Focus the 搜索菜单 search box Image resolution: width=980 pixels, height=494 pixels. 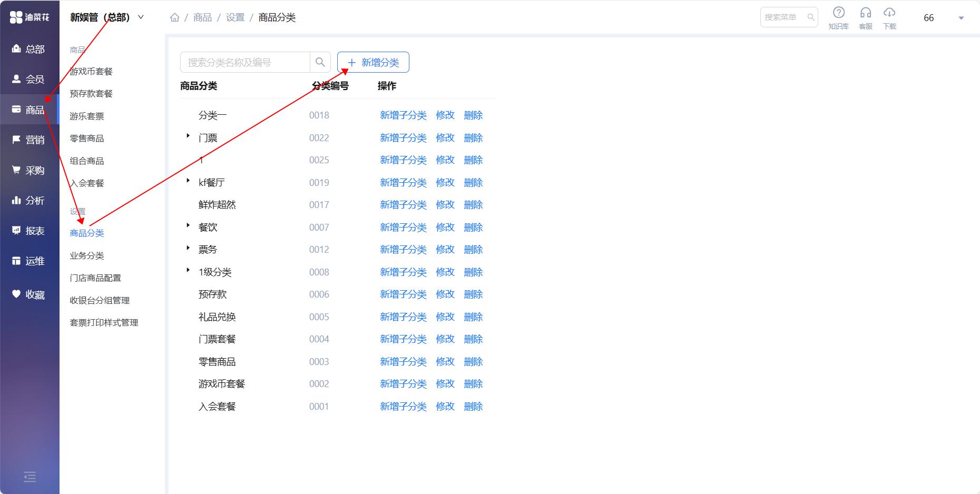(x=789, y=17)
